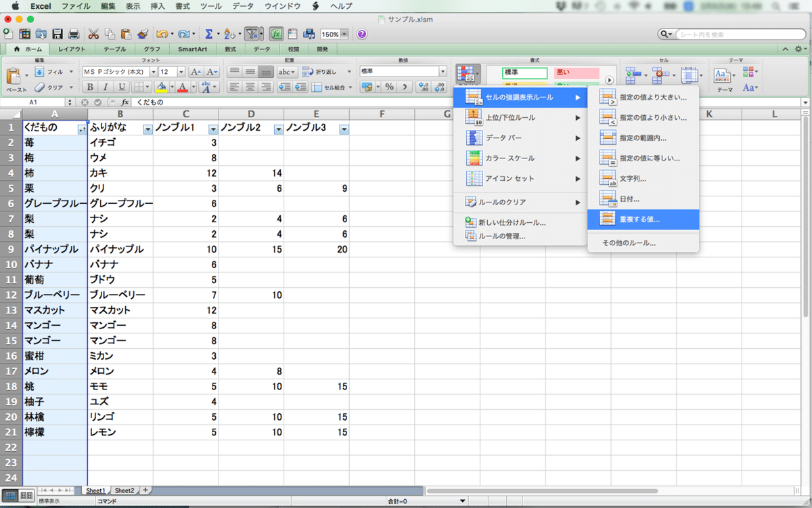Click the New Workbook icon in toolbar

8,34
